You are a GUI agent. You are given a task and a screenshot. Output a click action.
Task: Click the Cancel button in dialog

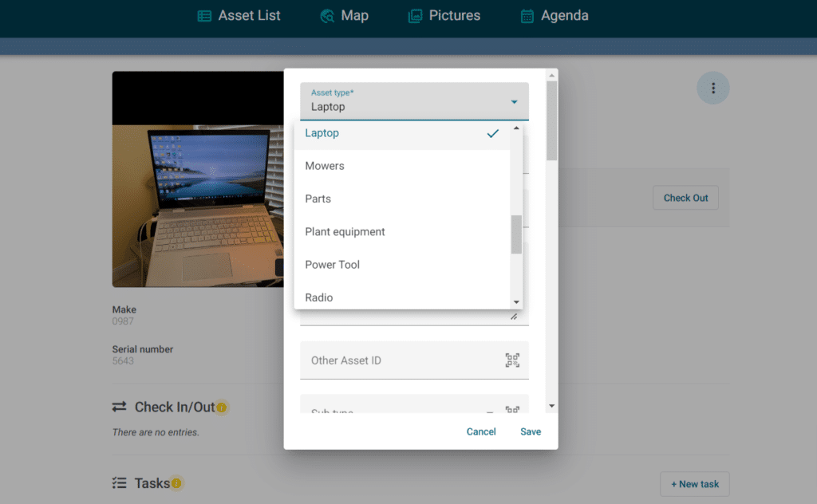481,431
